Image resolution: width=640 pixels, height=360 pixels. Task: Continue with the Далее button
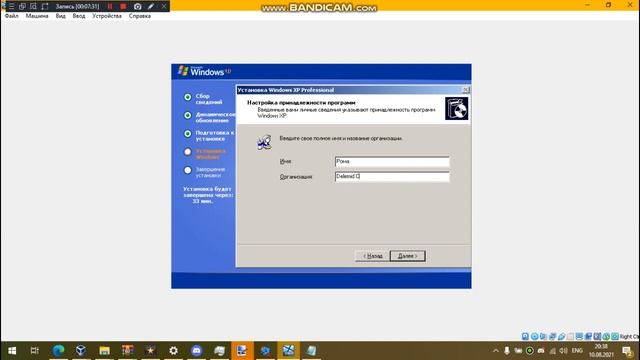point(407,256)
